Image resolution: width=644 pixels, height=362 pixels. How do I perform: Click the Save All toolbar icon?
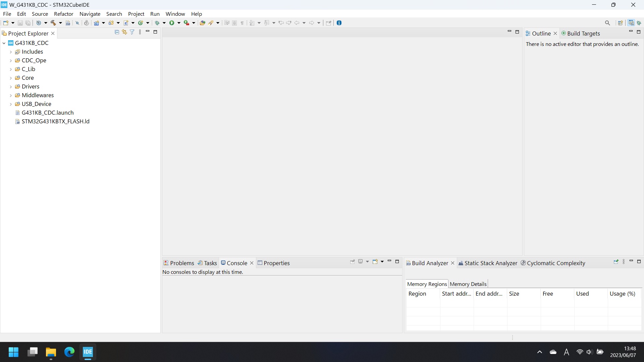point(28,23)
